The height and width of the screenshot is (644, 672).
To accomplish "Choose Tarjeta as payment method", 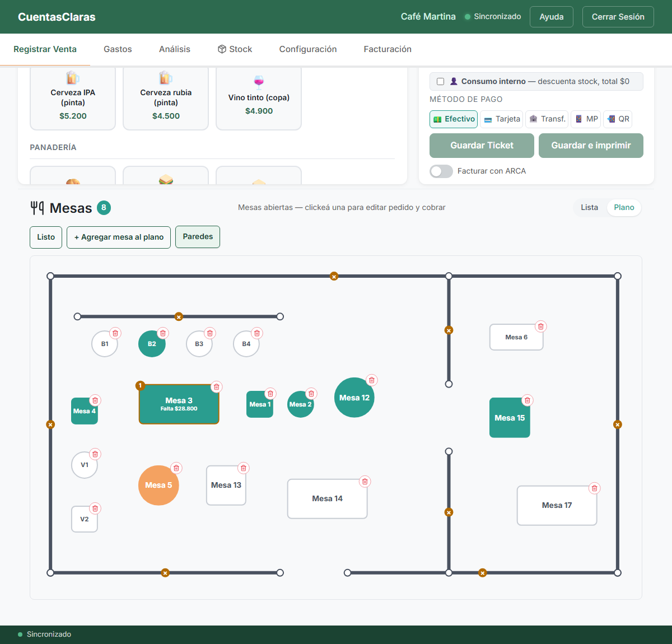I will pyautogui.click(x=502, y=119).
